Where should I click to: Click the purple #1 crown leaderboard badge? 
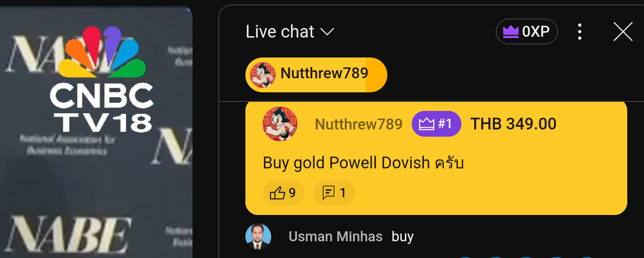[x=436, y=124]
